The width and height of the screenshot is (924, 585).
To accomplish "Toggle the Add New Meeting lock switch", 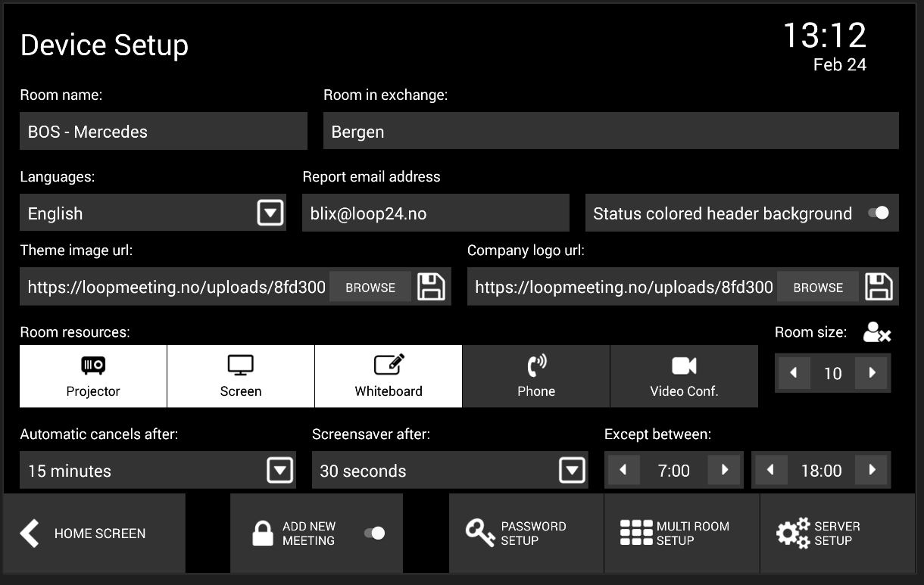I will (374, 534).
